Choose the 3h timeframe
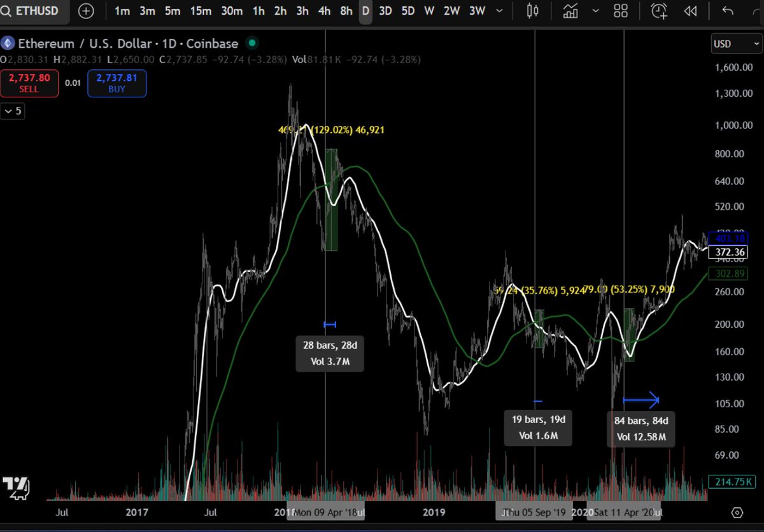Screen dimensions: 764x532 302,11
